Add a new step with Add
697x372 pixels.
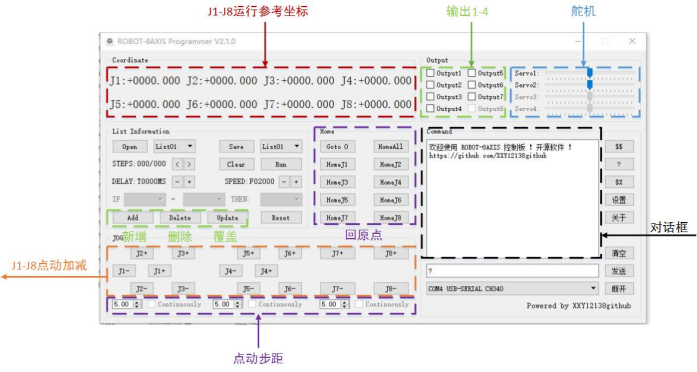133,218
